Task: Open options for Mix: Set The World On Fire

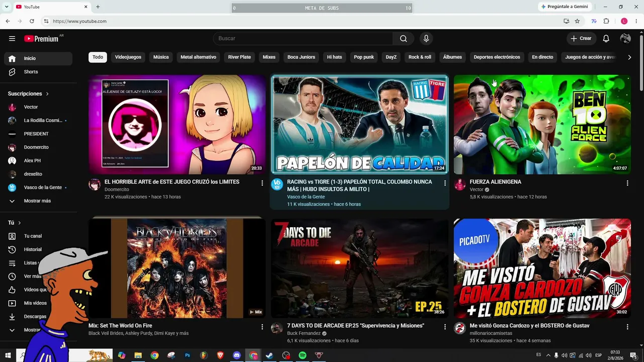Action: 262,327
